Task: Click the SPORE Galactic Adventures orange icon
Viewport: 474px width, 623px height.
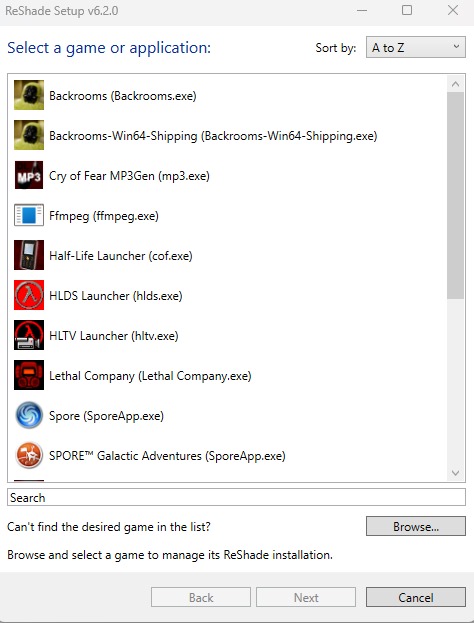Action: (x=29, y=455)
